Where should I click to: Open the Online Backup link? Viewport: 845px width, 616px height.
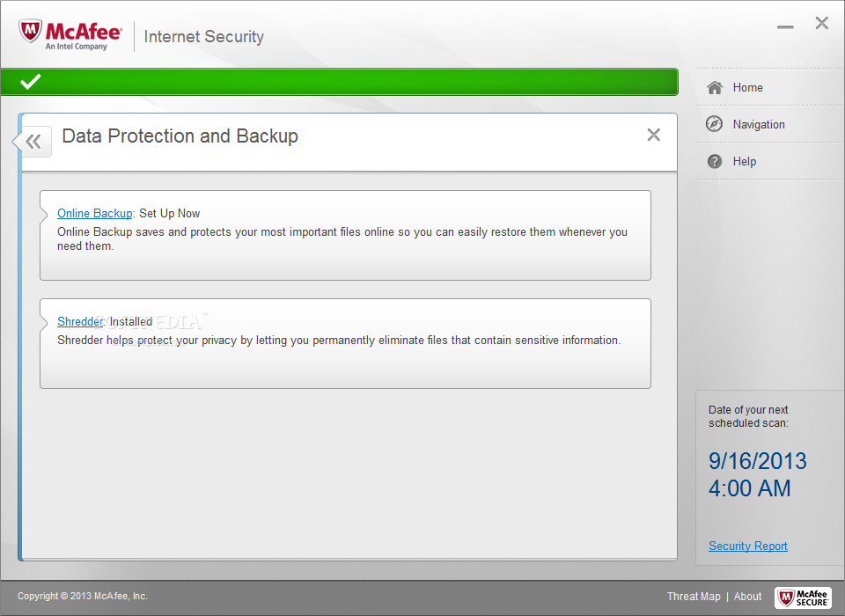(95, 214)
